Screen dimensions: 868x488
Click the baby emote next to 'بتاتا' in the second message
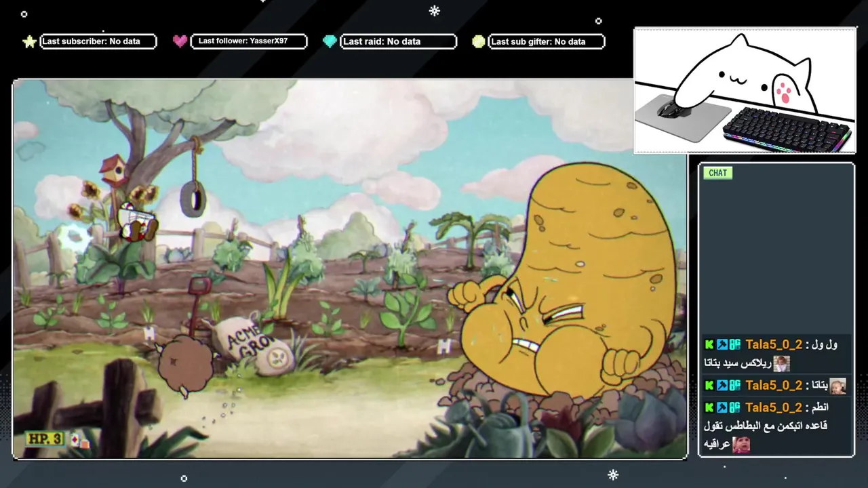coord(837,386)
